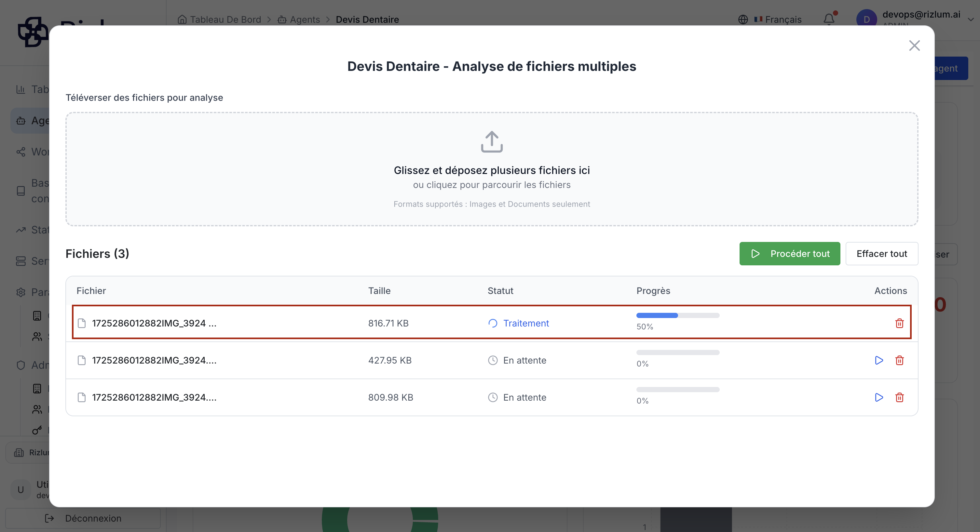This screenshot has width=980, height=532.
Task: Click the user avatar 'D'
Action: coord(866,19)
